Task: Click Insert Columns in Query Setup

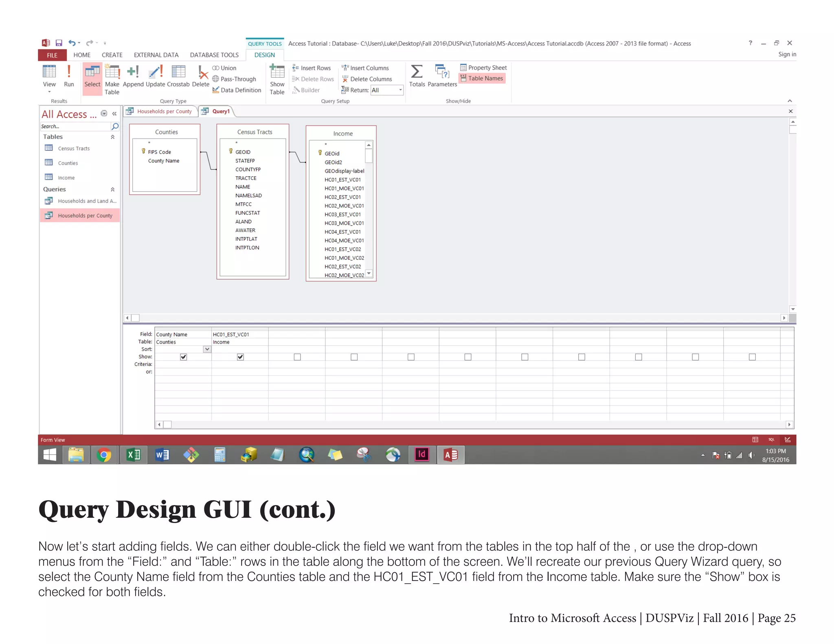Action: (365, 68)
